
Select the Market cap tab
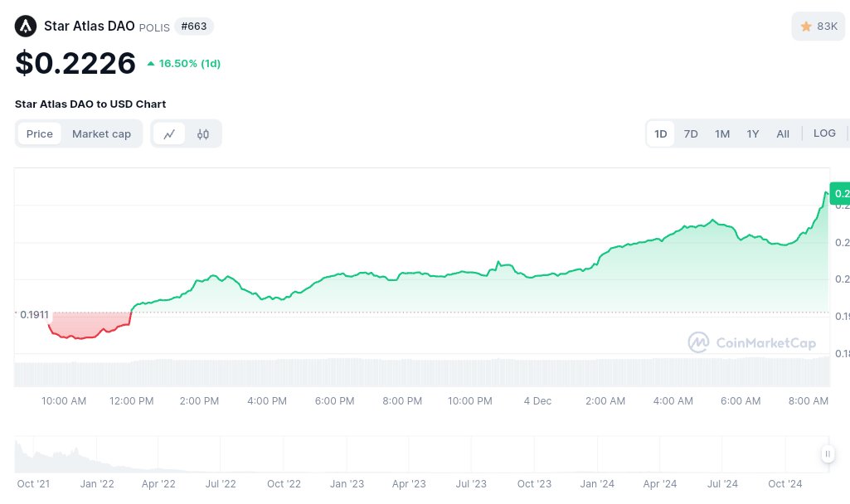click(101, 133)
